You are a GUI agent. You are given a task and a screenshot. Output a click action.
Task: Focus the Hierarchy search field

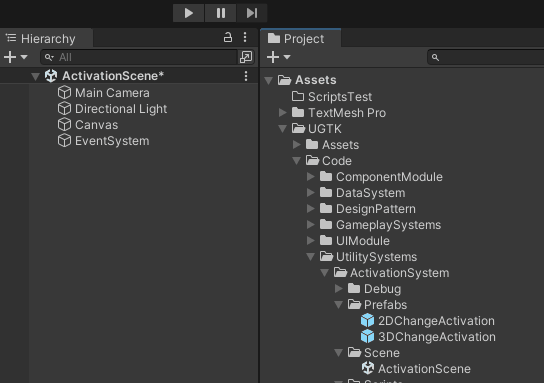(x=139, y=57)
